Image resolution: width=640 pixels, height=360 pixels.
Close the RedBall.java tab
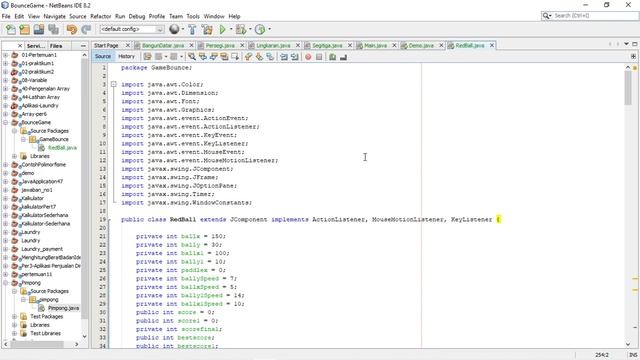[x=492, y=45]
